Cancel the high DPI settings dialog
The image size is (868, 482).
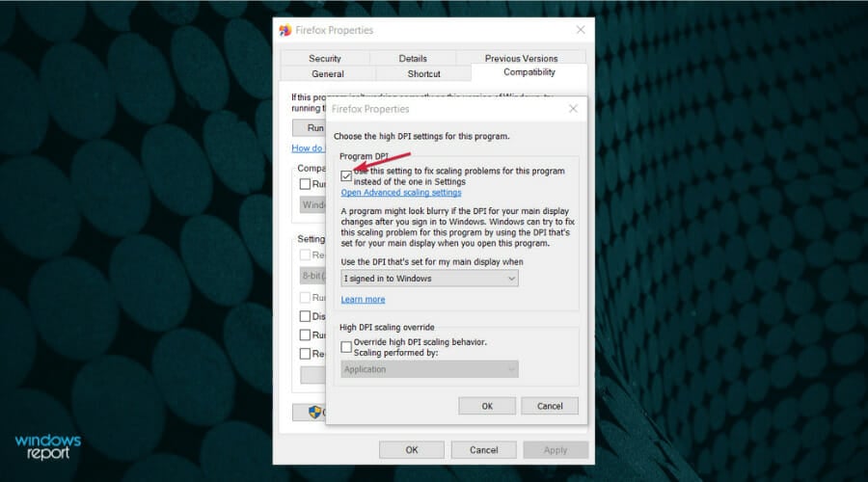[x=550, y=406]
